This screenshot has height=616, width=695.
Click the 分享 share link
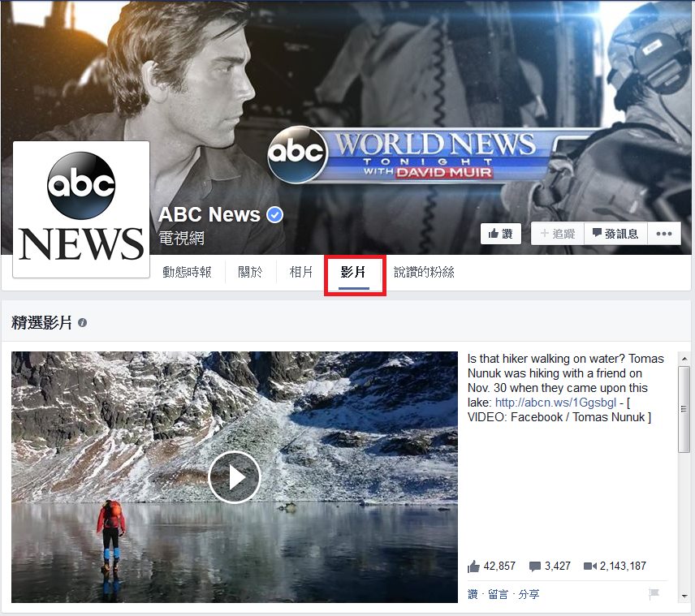(x=529, y=594)
